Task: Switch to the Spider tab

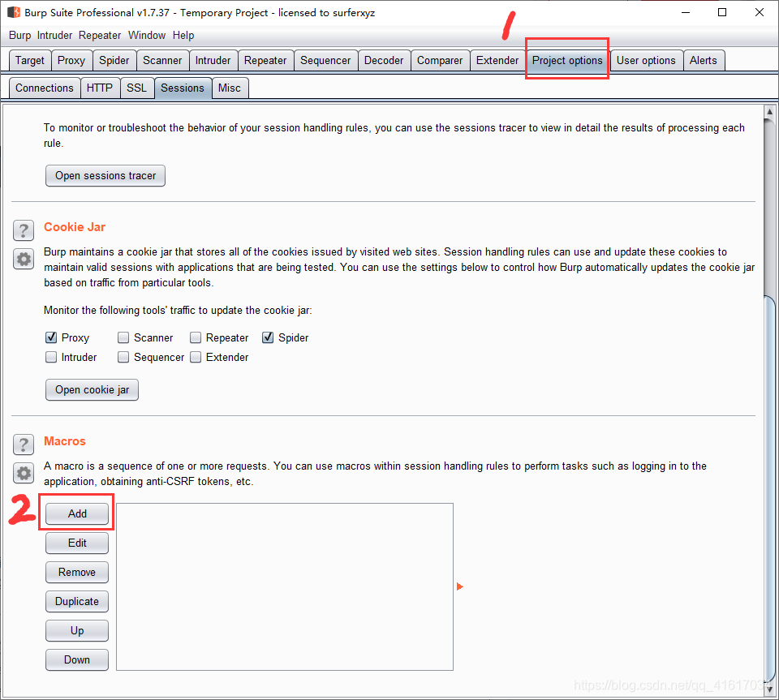Action: (114, 61)
